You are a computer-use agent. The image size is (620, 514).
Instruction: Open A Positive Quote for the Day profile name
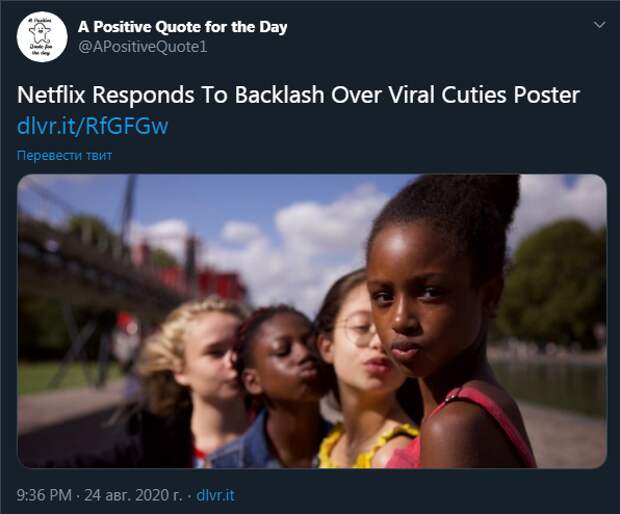coord(182,26)
